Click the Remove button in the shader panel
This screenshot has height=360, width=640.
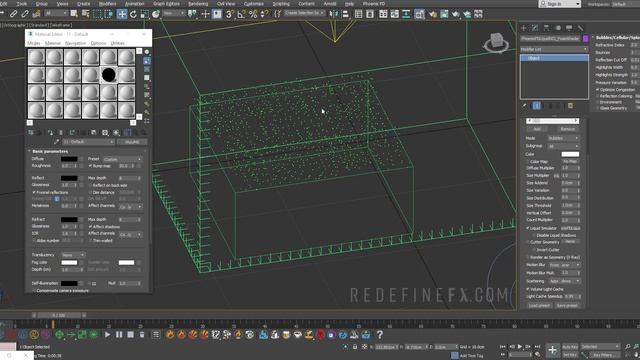click(x=567, y=129)
